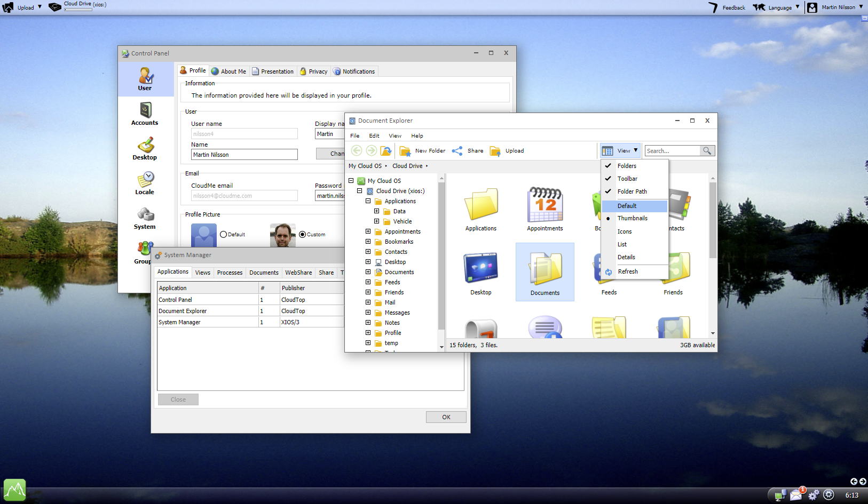Open the gears tray icon

(813, 495)
